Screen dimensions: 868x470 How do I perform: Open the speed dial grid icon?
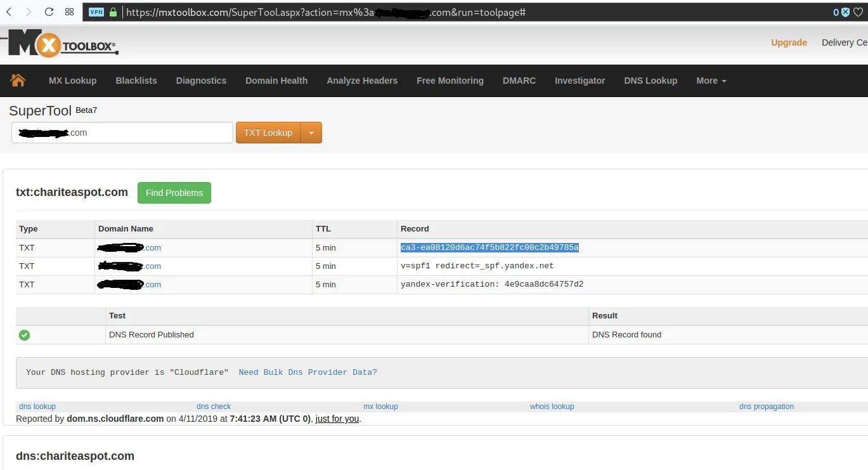tap(70, 11)
